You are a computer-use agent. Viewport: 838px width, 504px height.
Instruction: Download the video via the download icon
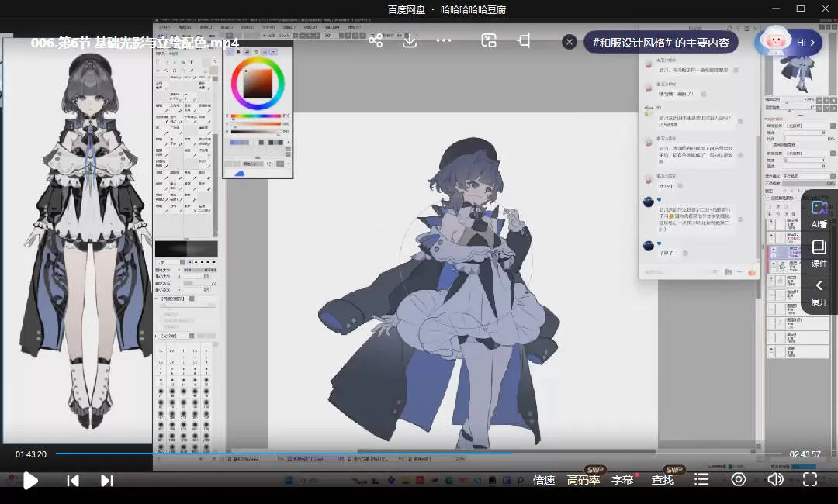coord(410,40)
